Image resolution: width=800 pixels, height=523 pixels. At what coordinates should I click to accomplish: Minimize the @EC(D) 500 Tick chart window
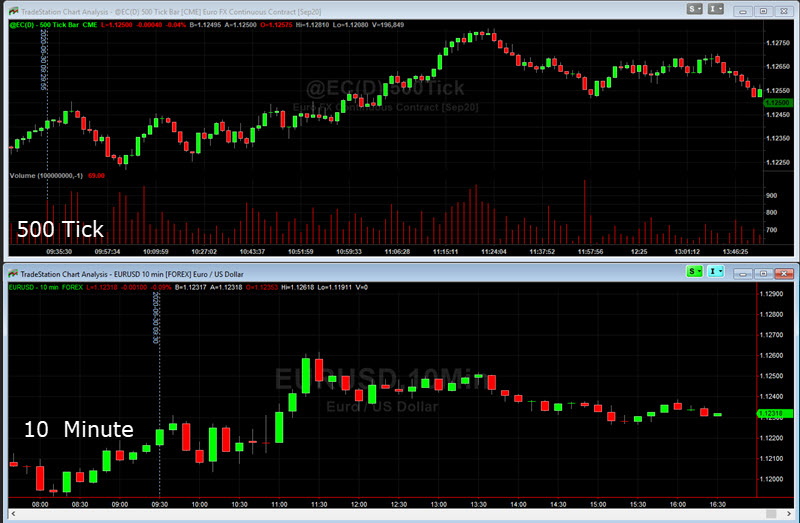coord(743,11)
